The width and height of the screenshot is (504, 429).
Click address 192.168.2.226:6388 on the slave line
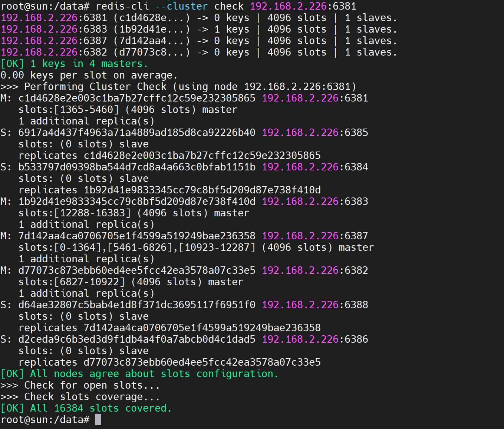point(315,305)
